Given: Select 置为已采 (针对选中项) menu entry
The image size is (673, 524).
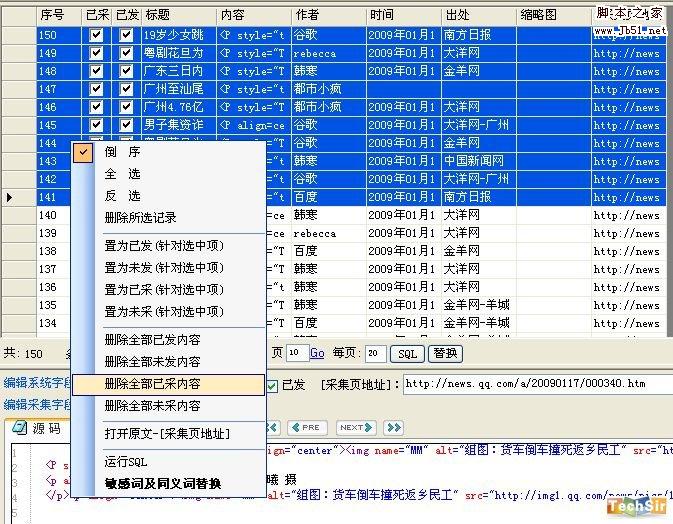Looking at the screenshot, I should [x=168, y=289].
